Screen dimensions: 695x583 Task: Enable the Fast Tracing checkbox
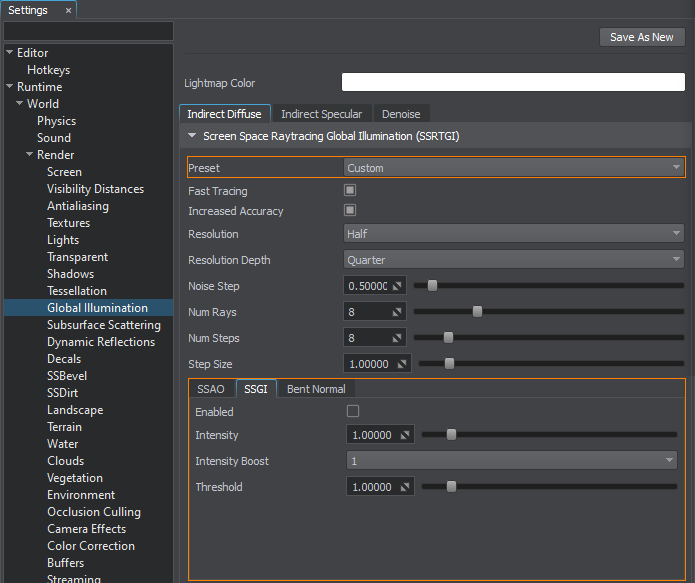click(x=350, y=190)
